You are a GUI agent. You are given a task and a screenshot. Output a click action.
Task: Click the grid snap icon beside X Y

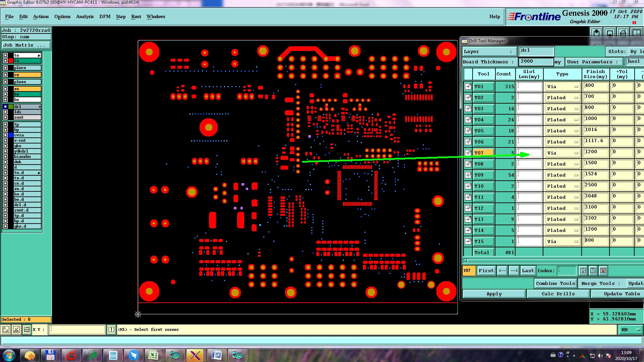coord(27,330)
